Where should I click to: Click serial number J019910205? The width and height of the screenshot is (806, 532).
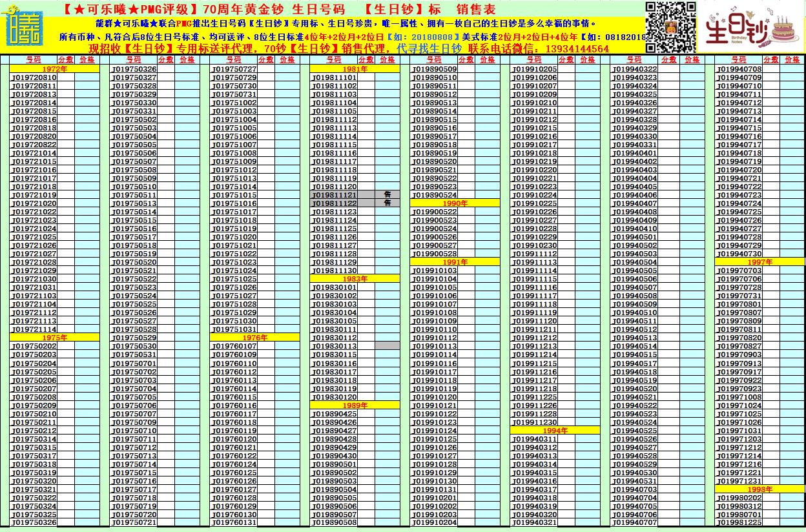535,69
